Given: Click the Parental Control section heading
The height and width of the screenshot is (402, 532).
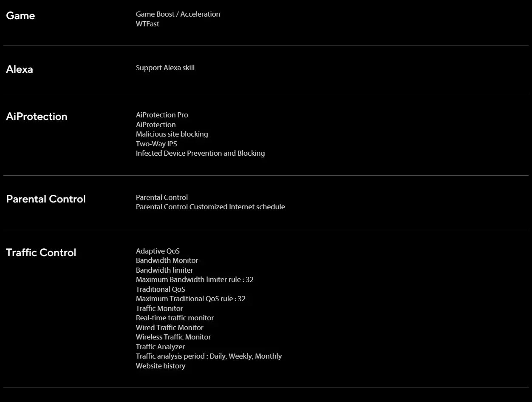Looking at the screenshot, I should point(46,199).
